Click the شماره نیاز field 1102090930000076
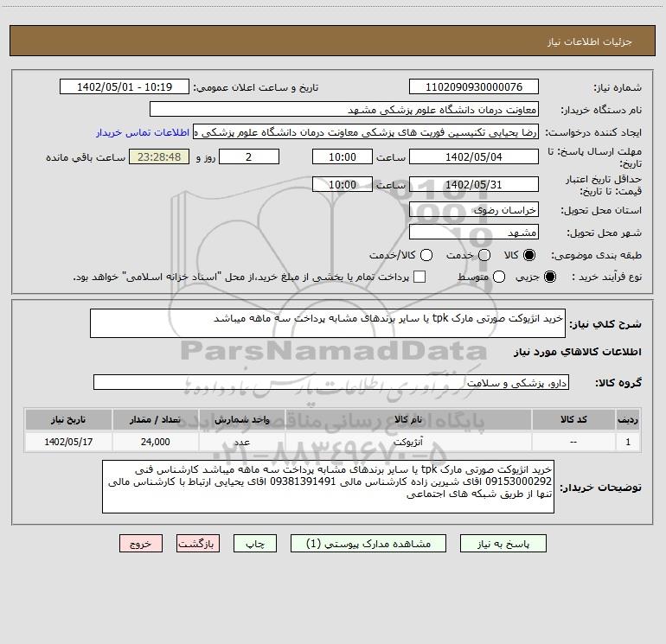The image size is (666, 644). click(474, 87)
